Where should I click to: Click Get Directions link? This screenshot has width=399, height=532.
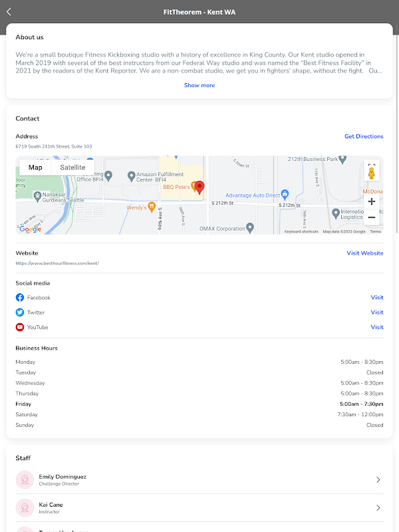click(364, 136)
